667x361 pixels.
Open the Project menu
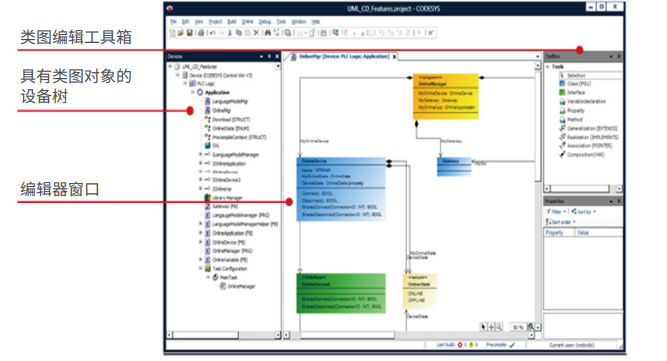(x=215, y=22)
